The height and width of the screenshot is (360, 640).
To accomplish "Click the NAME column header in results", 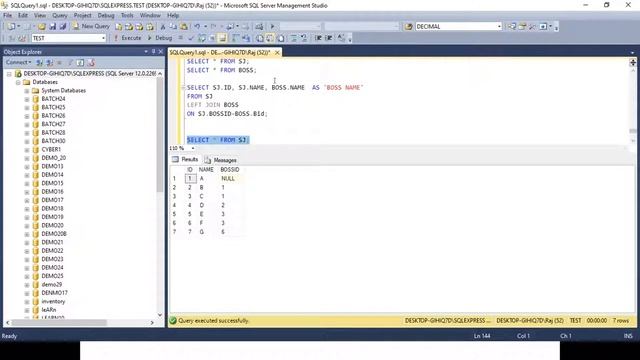I will [206, 169].
